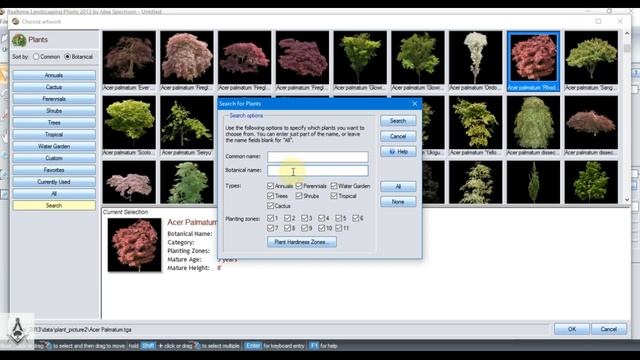Click the Common name input field

(x=318, y=157)
